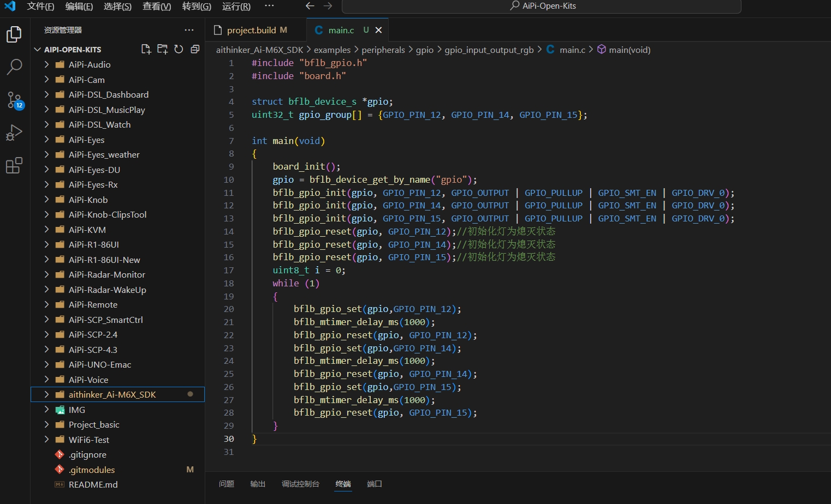The width and height of the screenshot is (831, 504).
Task: Switch to the 端口 panel tab
Action: tap(375, 484)
